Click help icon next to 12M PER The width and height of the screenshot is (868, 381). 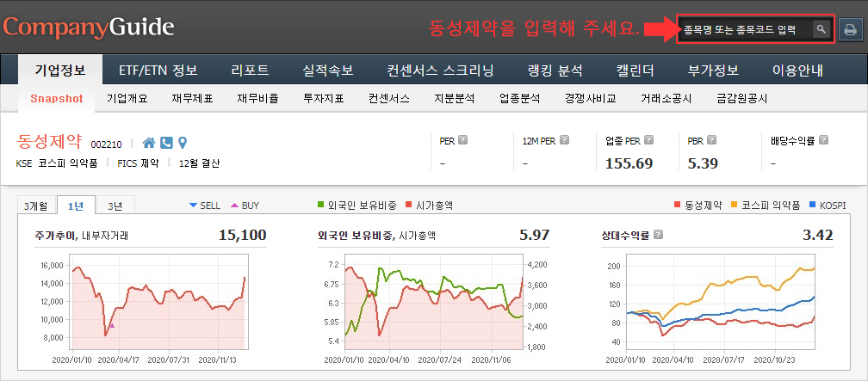564,140
